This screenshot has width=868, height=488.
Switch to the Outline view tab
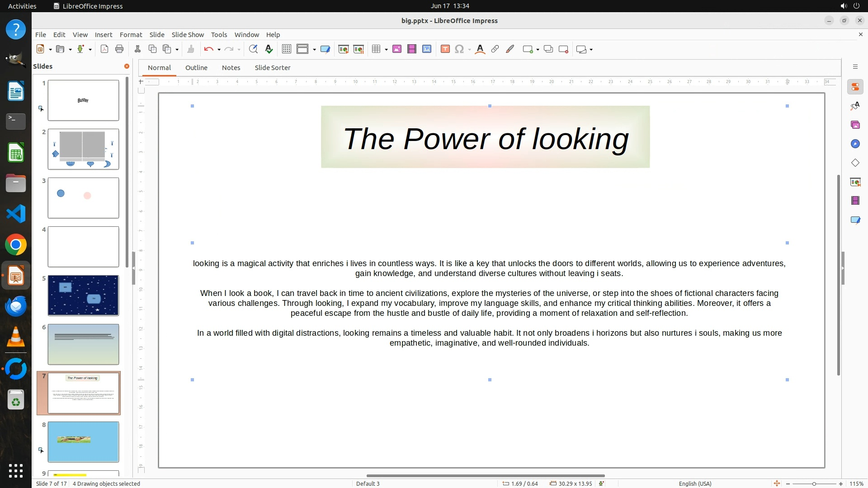point(196,68)
